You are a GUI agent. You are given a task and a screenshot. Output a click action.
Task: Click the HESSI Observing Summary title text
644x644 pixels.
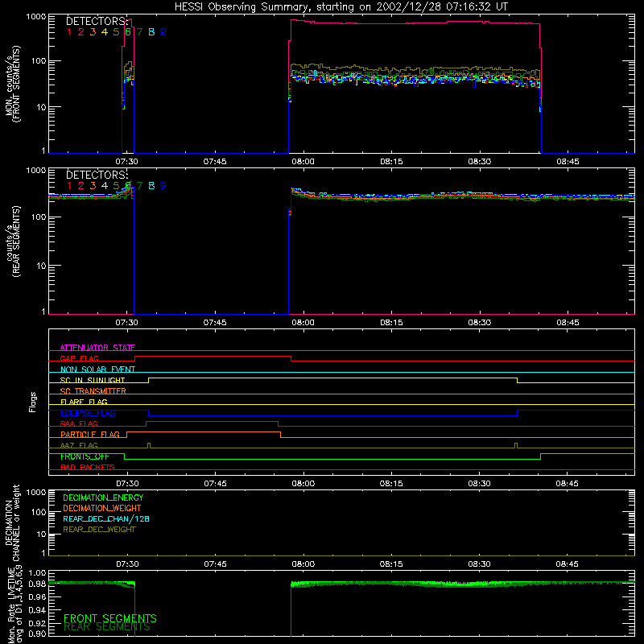(x=341, y=7)
